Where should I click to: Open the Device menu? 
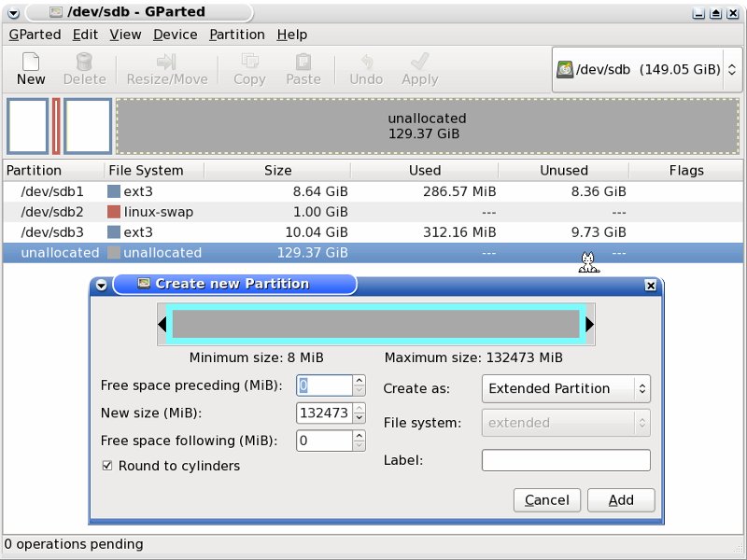coord(175,35)
